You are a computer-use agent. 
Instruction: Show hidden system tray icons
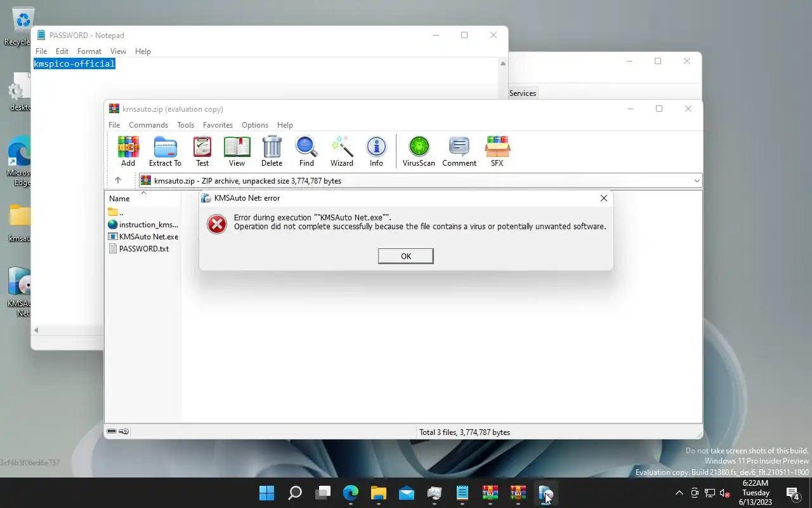coord(679,493)
